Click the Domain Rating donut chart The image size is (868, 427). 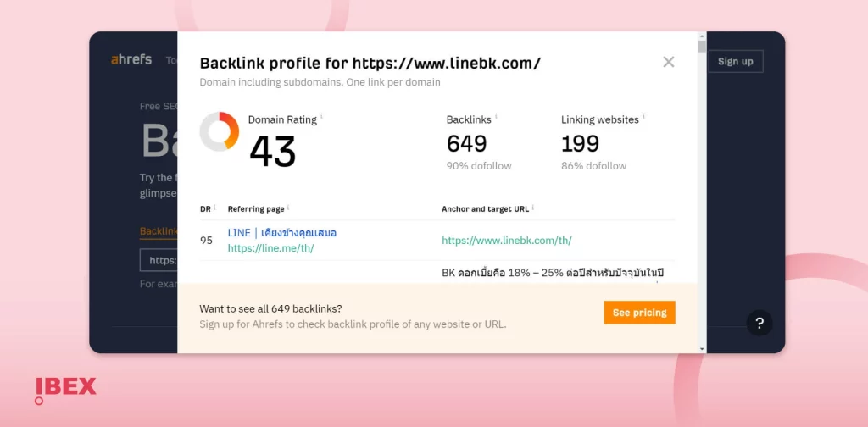point(220,131)
